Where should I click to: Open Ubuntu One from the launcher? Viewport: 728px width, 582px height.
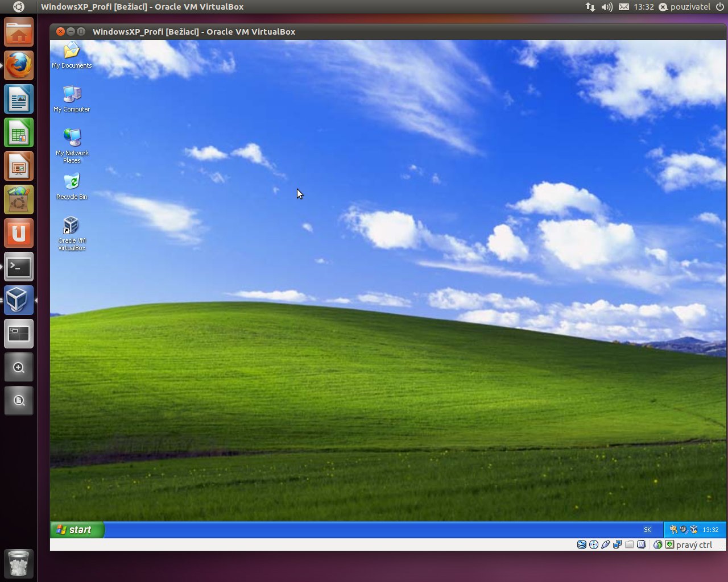[x=19, y=234]
